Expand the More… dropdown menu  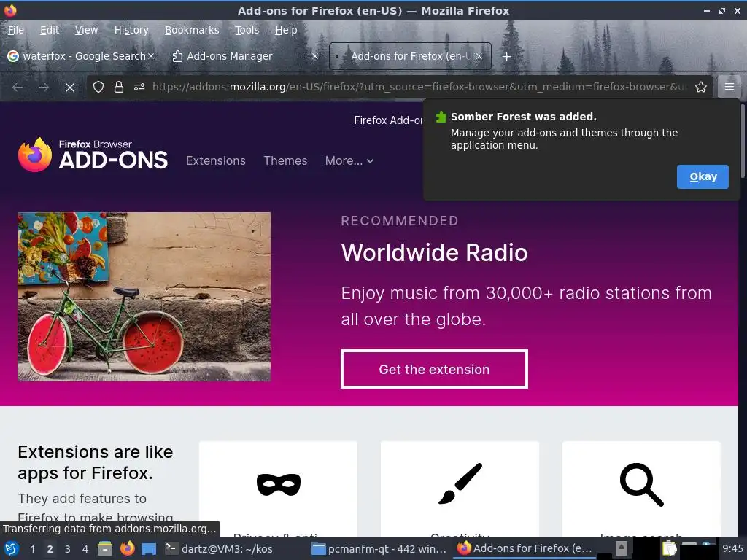pos(349,160)
